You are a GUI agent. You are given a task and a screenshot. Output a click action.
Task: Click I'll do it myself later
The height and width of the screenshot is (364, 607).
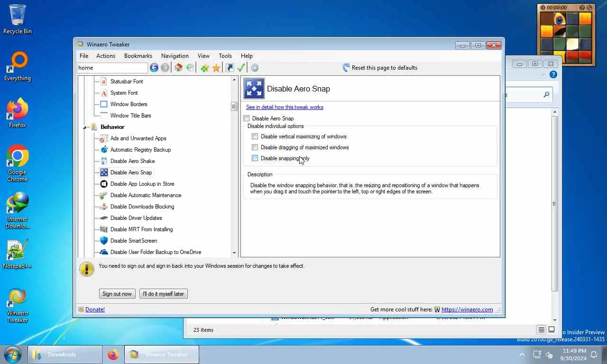[x=163, y=294]
